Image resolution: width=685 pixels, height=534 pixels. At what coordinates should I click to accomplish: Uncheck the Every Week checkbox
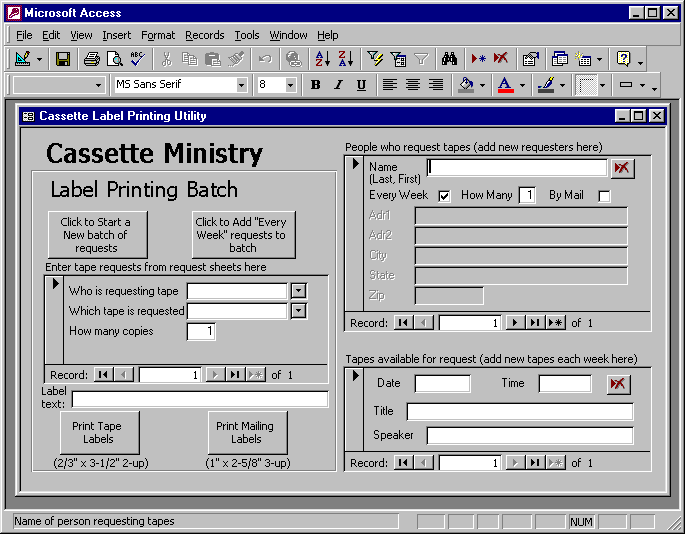(444, 196)
